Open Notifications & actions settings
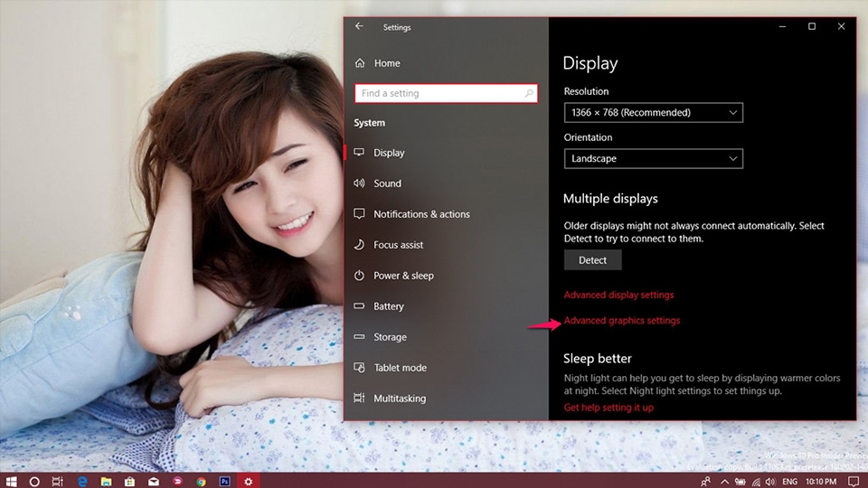This screenshot has width=868, height=488. coord(421,214)
